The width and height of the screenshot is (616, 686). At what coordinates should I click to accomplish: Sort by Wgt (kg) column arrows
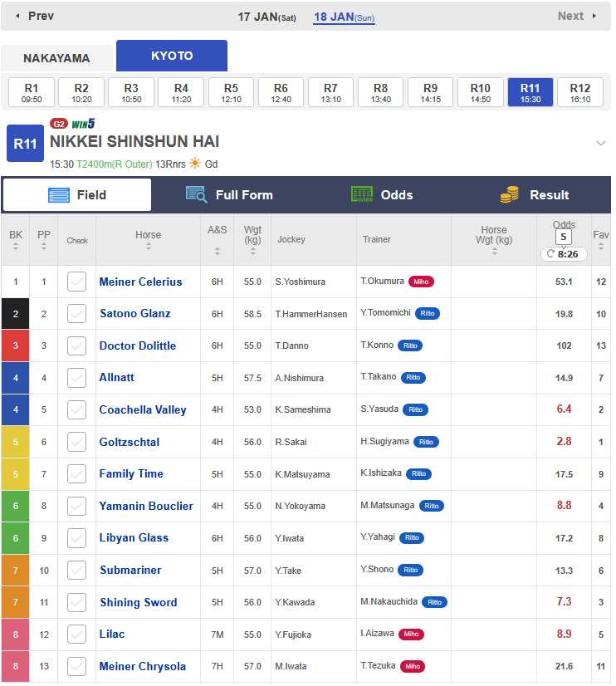(x=252, y=251)
